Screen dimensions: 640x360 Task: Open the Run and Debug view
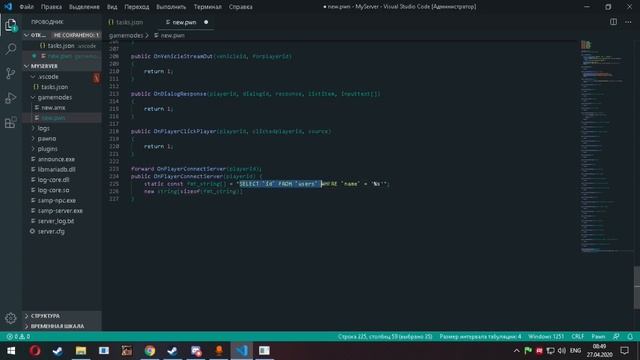click(x=11, y=98)
